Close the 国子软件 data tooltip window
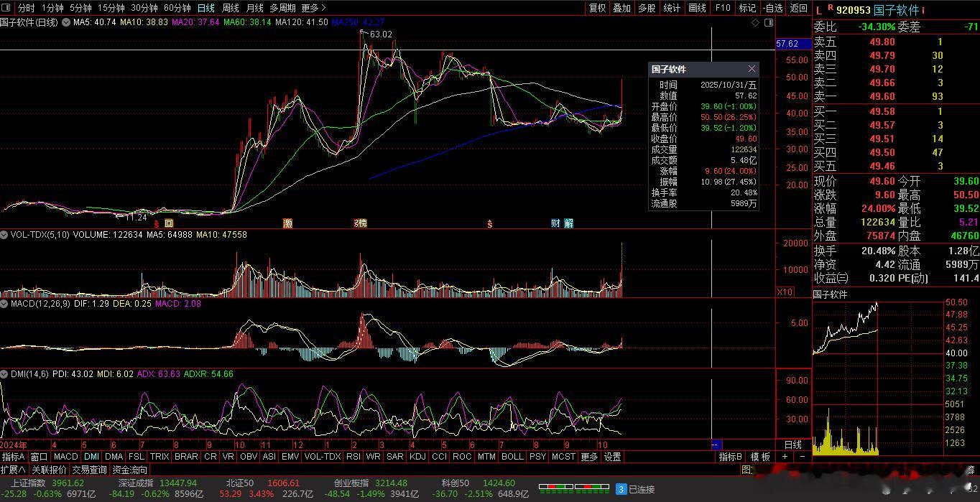 point(752,69)
